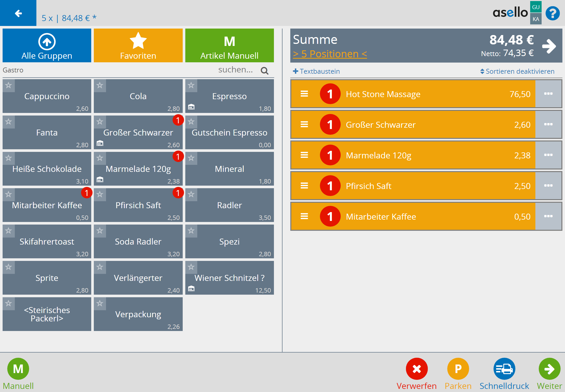This screenshot has width=565, height=392.
Task: Open the options menu for Mitarbeiter Kaffee row
Action: click(548, 216)
